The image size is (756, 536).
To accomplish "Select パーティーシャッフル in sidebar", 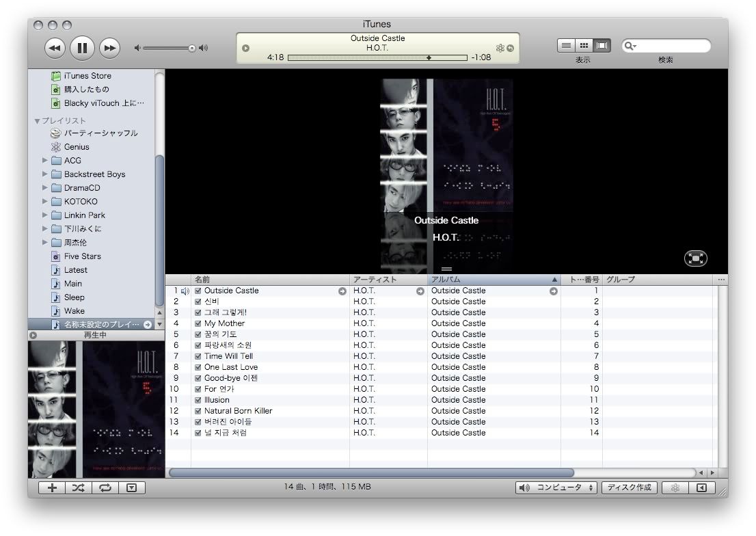I will click(x=94, y=133).
